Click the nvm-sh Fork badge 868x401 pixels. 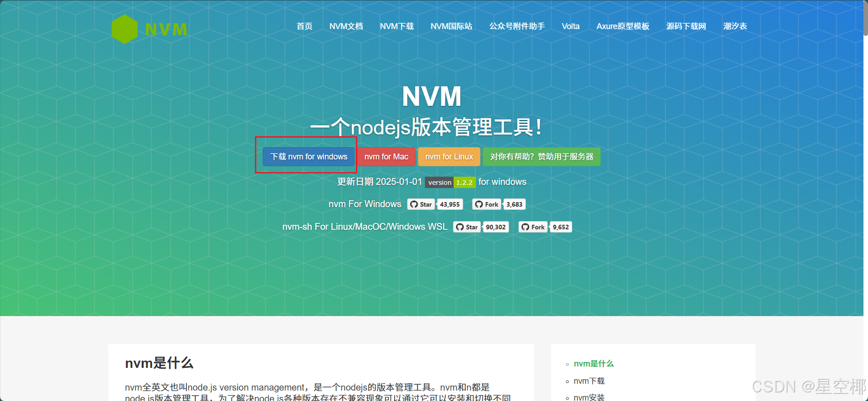point(533,227)
